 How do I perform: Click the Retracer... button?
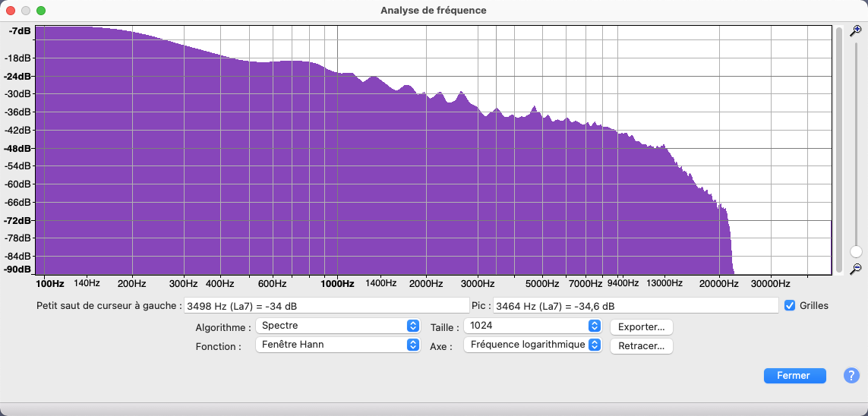tap(641, 345)
